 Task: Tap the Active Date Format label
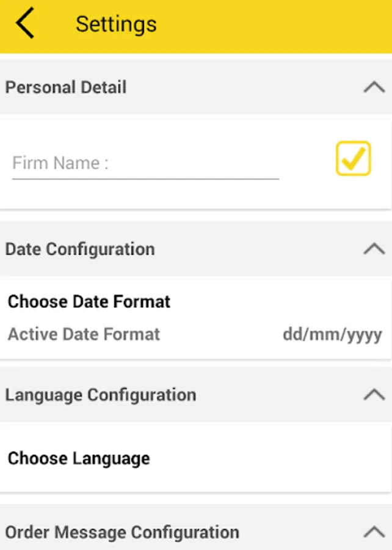[84, 334]
